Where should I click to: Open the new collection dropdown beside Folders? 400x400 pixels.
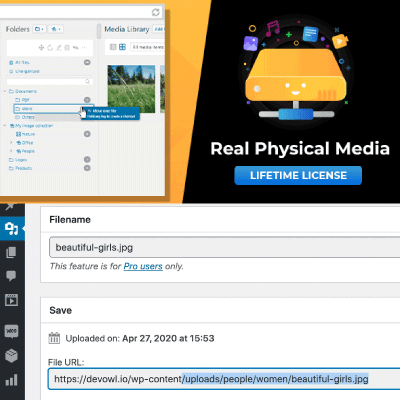56,29
